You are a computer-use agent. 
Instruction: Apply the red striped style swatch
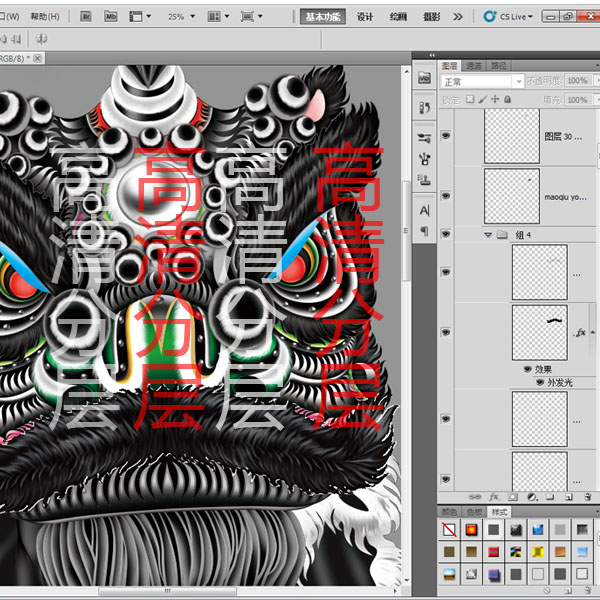pyautogui.click(x=494, y=552)
